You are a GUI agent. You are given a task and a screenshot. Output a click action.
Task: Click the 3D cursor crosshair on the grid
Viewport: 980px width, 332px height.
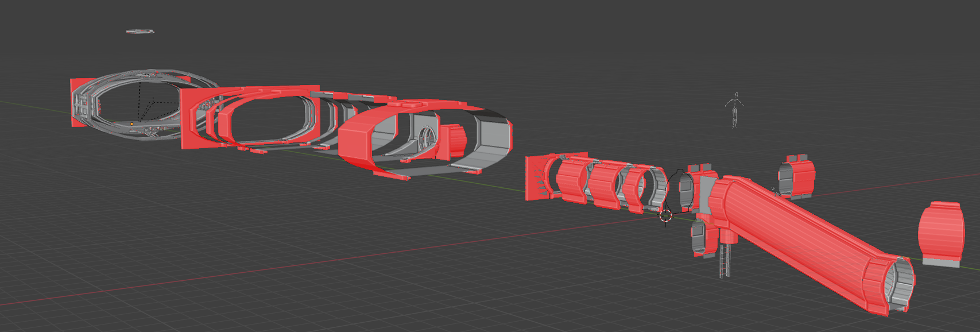click(x=665, y=216)
